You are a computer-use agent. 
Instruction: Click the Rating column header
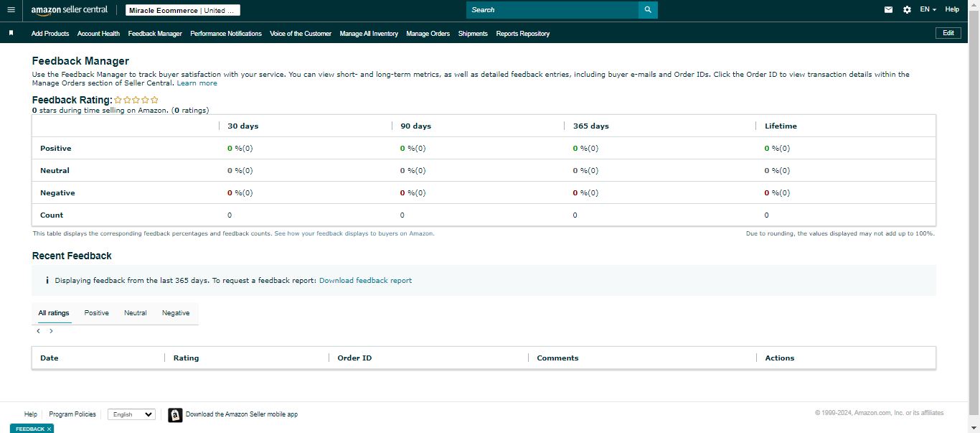[x=186, y=358]
